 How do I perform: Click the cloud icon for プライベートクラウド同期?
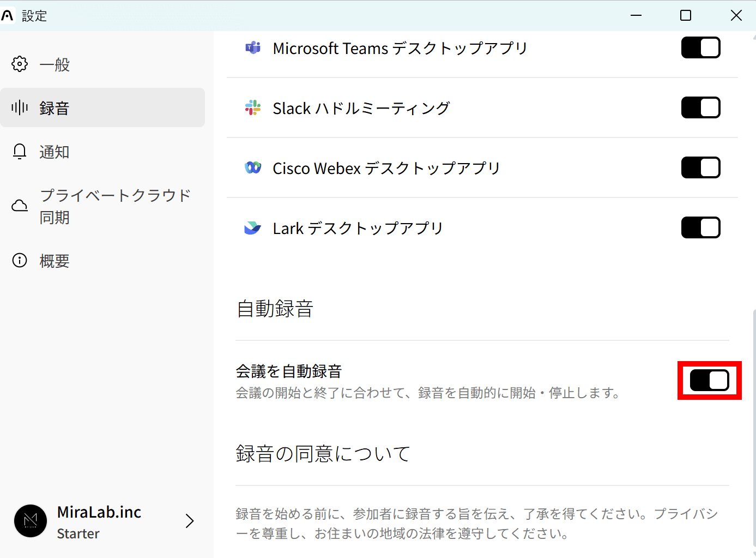[x=20, y=206]
